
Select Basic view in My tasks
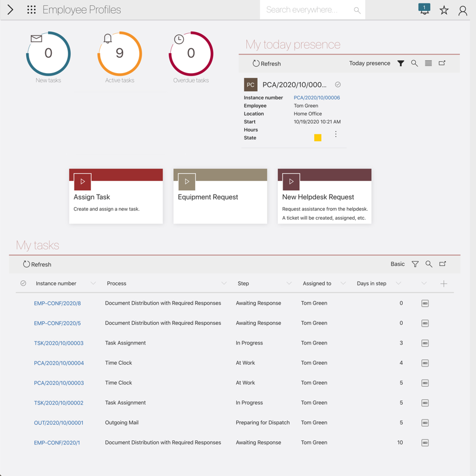397,264
